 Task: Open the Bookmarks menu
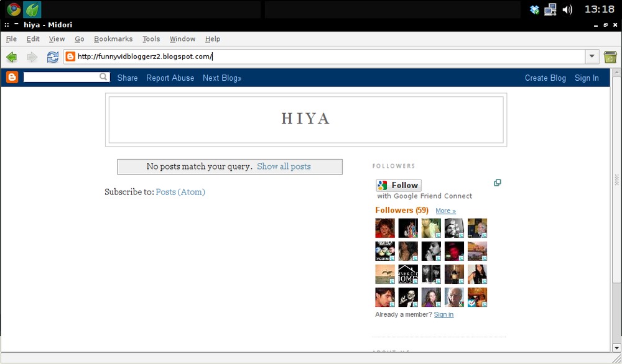coord(113,39)
